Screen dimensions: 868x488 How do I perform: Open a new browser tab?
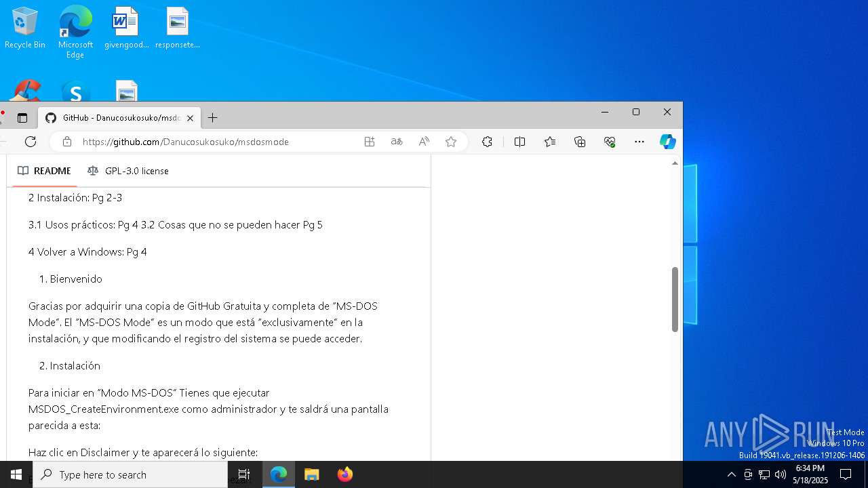pos(212,118)
